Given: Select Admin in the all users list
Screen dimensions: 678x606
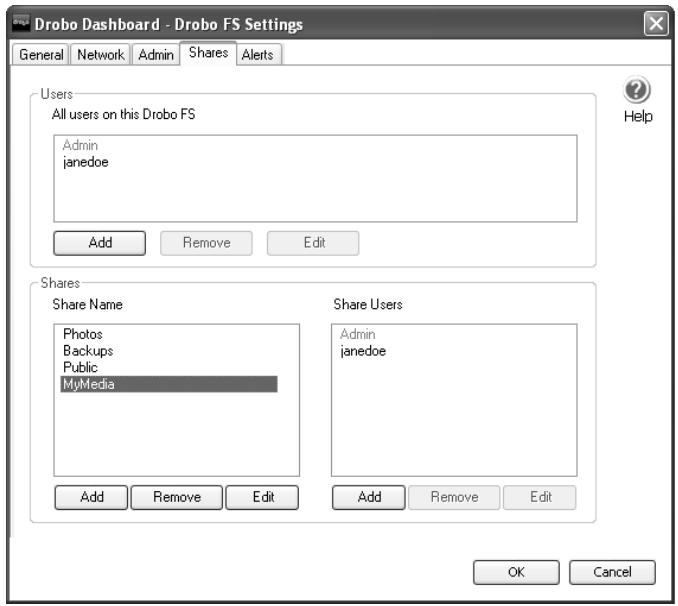Looking at the screenshot, I should click(80, 145).
